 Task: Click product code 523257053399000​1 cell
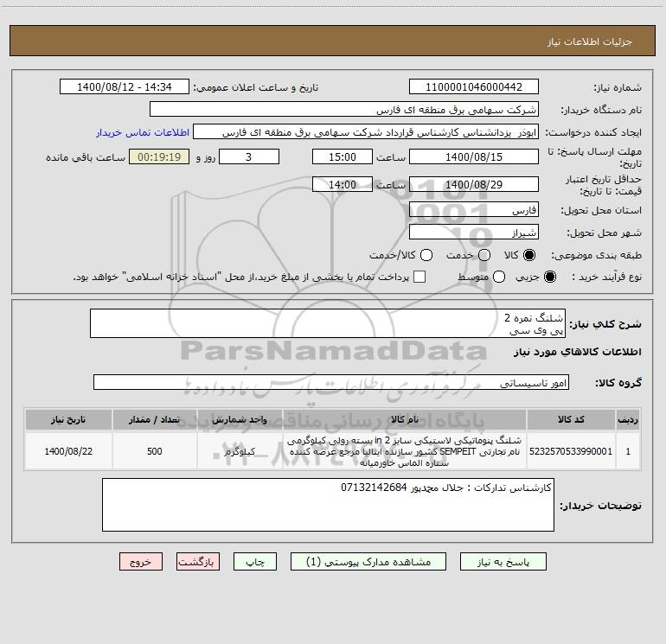pos(571,451)
